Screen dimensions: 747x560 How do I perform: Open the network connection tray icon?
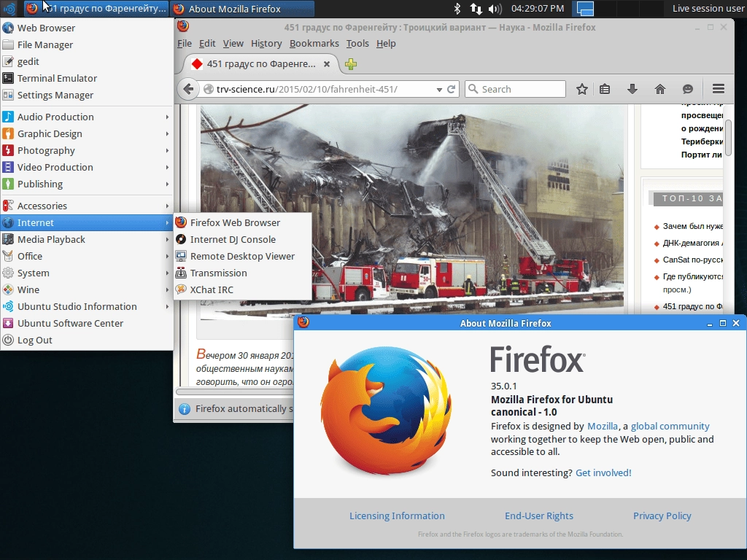(x=476, y=9)
